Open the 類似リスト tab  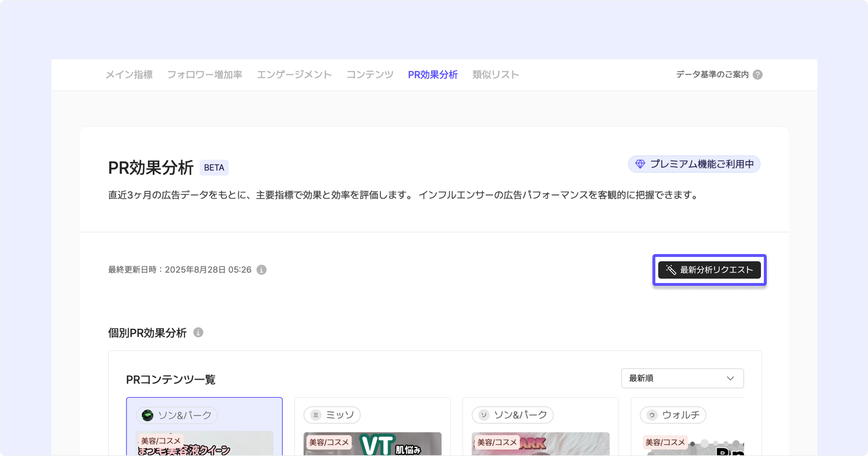[x=495, y=75]
